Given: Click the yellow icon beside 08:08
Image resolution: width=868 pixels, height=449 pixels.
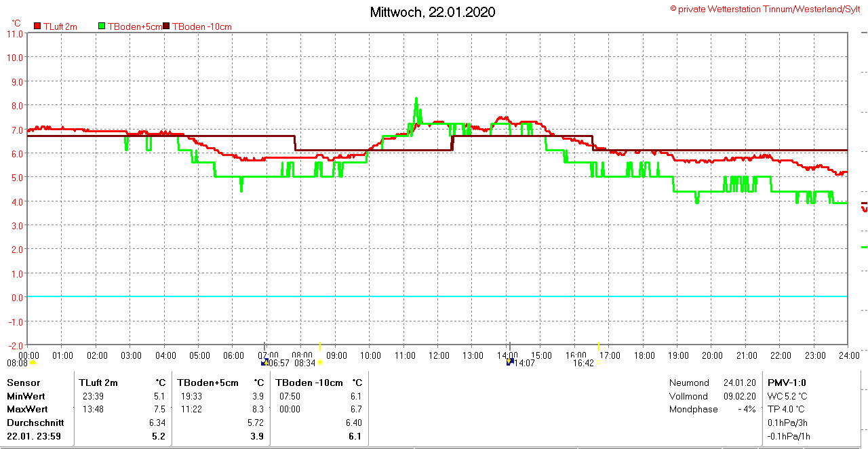Looking at the screenshot, I should point(33,363).
